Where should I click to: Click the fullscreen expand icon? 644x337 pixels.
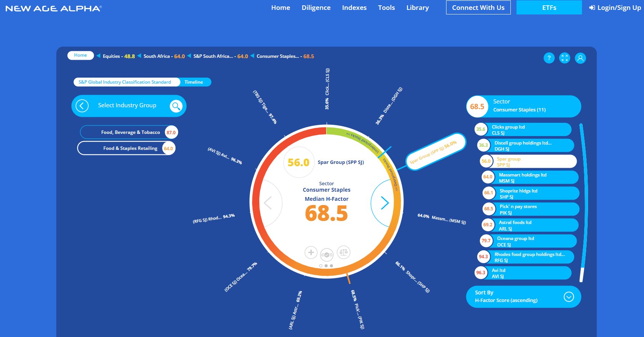(x=564, y=58)
